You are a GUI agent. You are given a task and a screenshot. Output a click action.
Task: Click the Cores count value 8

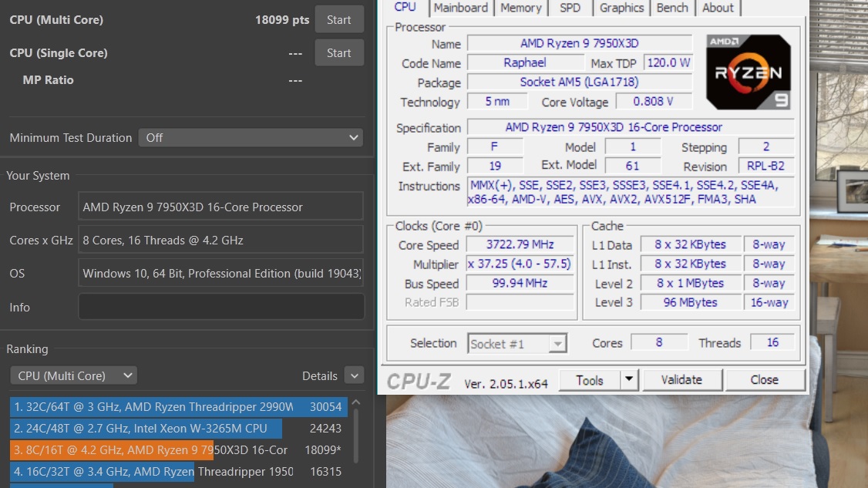pos(659,342)
